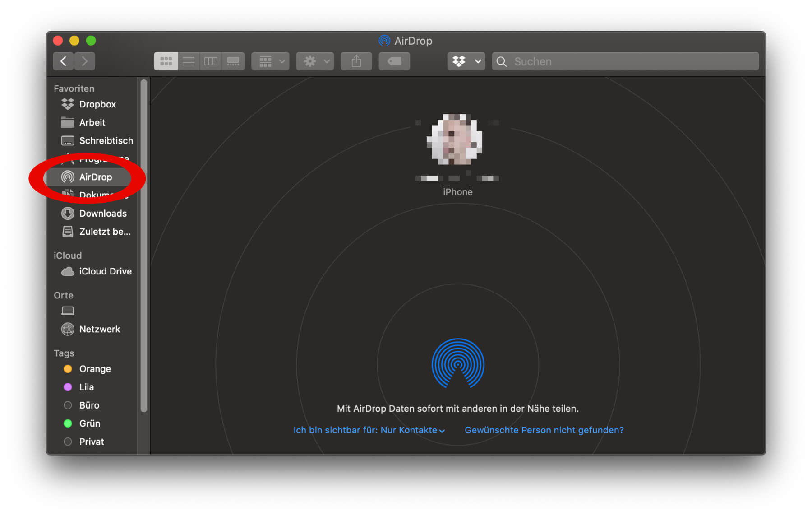Click the Zuletzt benutzt document icon
The width and height of the screenshot is (812, 516).
tap(68, 232)
